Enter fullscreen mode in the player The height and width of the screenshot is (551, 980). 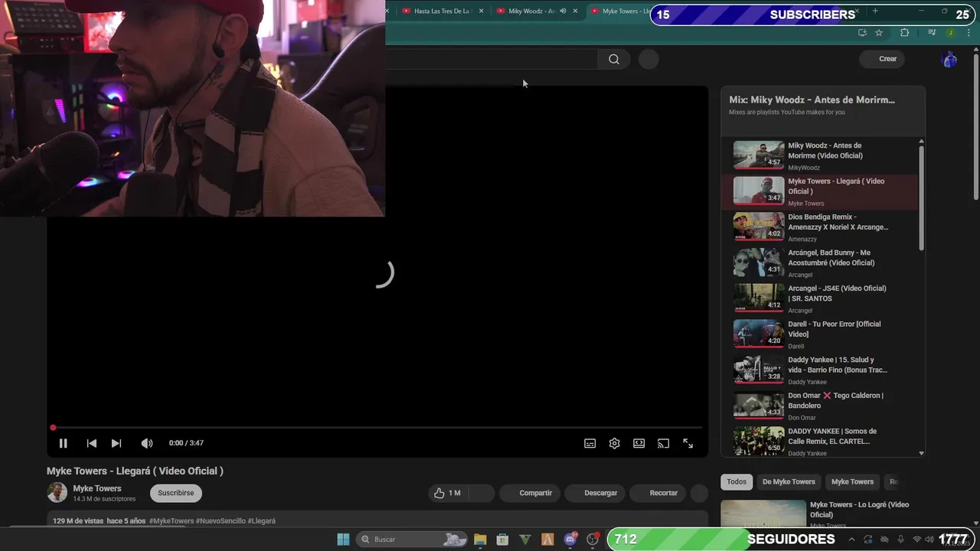click(x=688, y=443)
